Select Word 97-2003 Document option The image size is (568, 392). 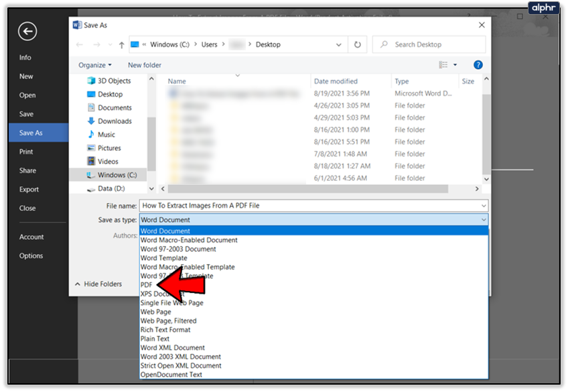pyautogui.click(x=313, y=249)
